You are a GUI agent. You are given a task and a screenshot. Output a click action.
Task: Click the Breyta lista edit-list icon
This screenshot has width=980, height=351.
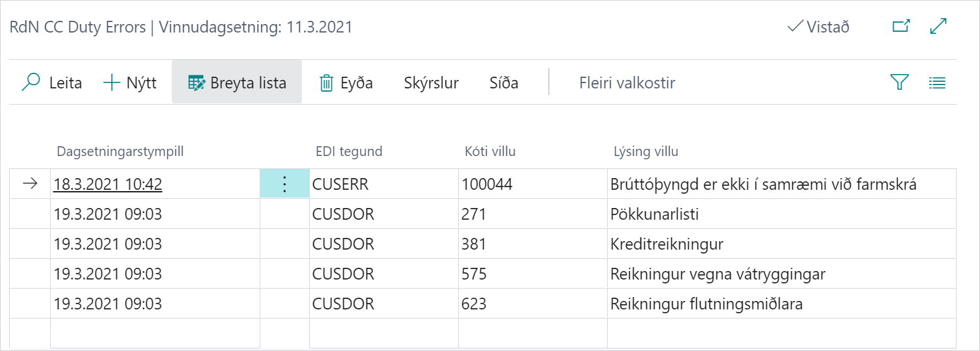196,83
